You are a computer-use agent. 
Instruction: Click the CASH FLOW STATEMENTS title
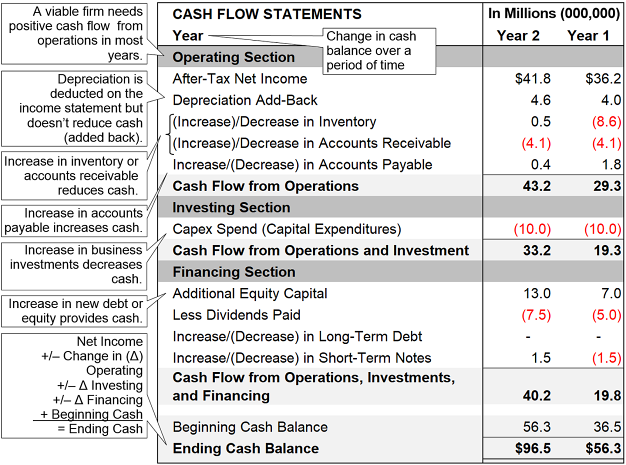click(x=267, y=14)
